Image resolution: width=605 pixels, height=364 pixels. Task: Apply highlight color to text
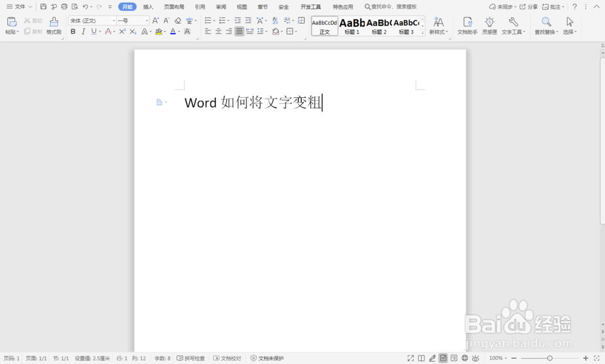click(159, 31)
